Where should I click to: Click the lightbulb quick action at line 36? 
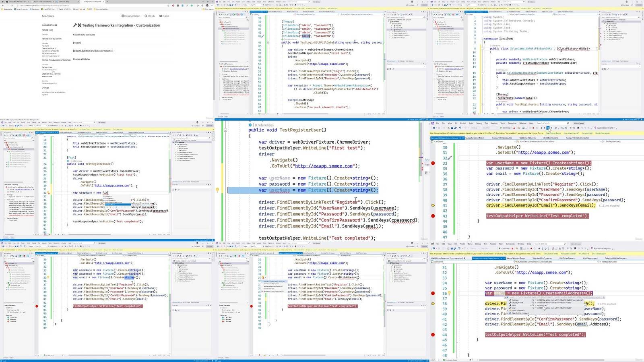[449, 293]
